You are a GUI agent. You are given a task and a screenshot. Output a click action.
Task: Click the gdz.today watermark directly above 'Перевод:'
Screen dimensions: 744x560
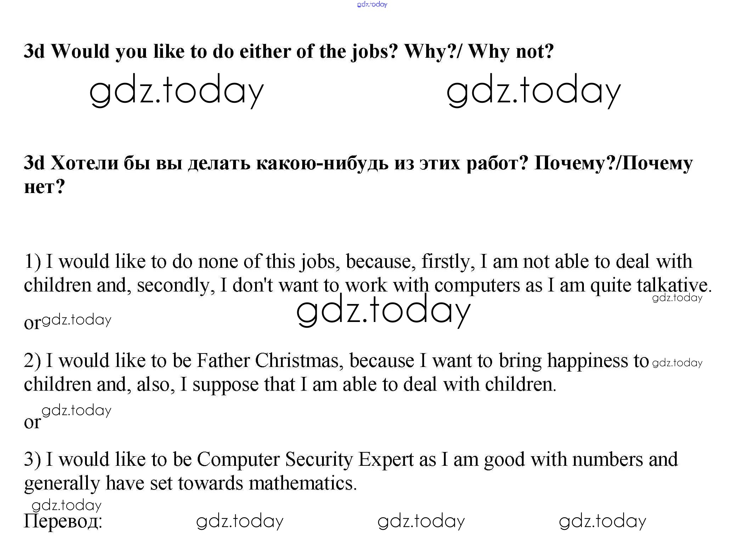point(67,505)
